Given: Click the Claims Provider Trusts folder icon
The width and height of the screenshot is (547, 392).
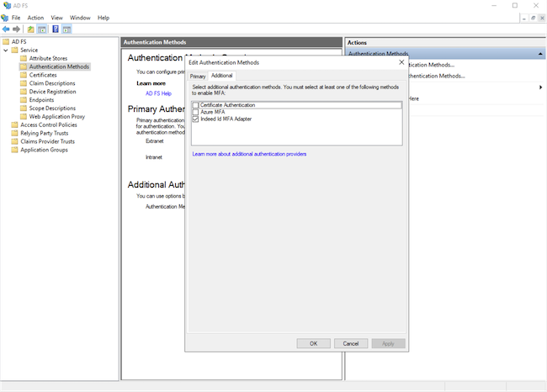Looking at the screenshot, I should pos(14,141).
